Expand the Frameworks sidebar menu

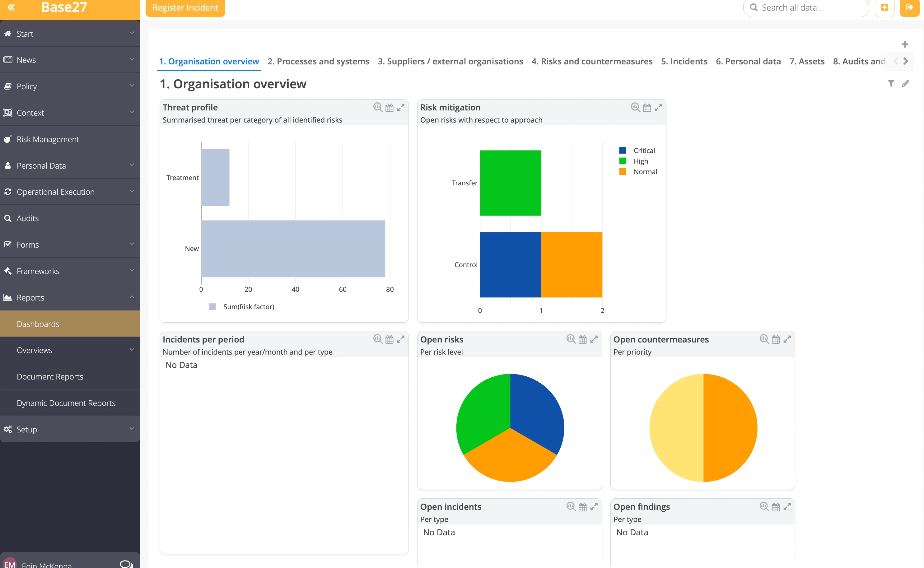[70, 271]
